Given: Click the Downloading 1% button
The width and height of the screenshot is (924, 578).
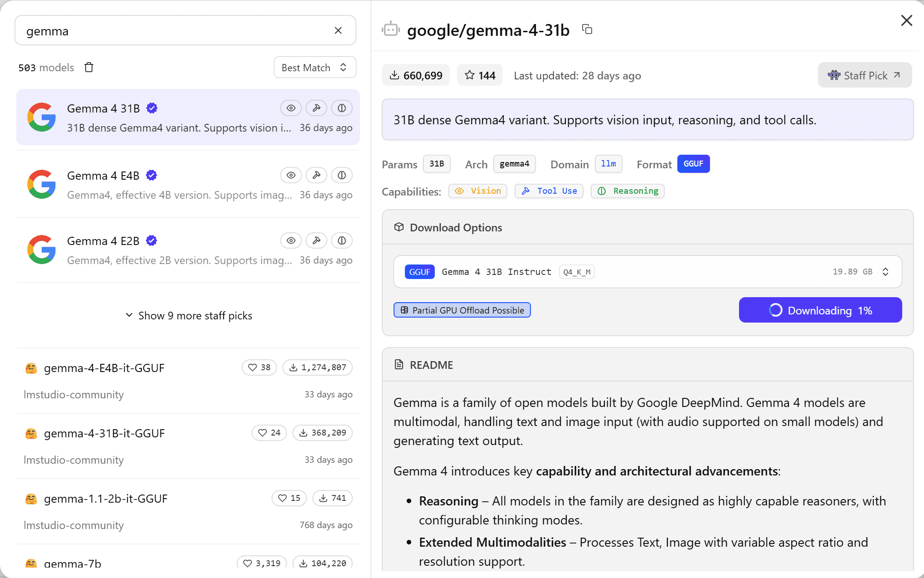Looking at the screenshot, I should click(x=820, y=310).
